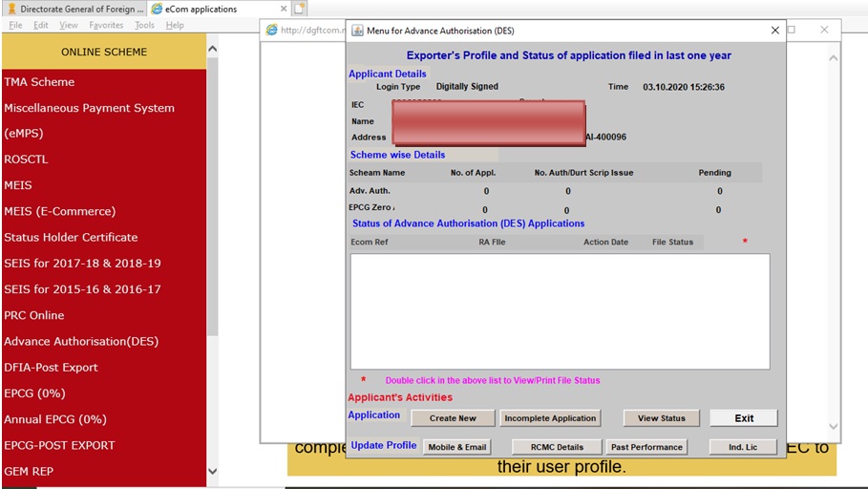868x489 pixels.
Task: Open Incomplete Application list
Action: tap(550, 418)
